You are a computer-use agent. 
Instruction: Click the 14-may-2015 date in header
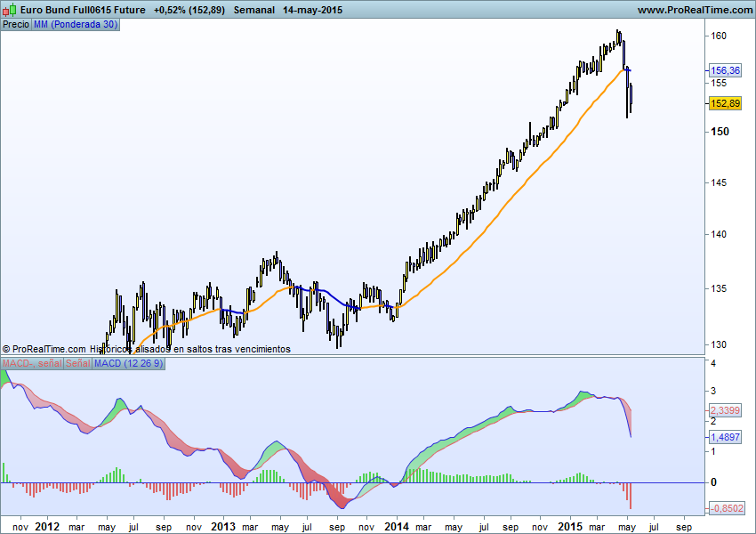point(313,10)
